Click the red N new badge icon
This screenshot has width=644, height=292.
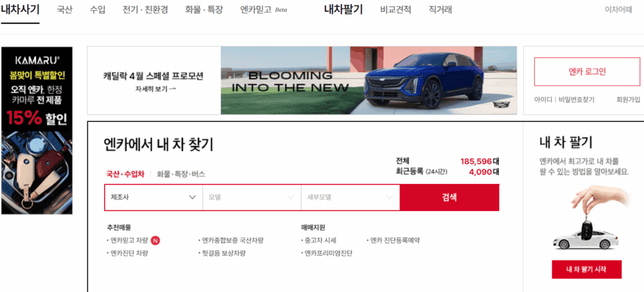pos(155,241)
